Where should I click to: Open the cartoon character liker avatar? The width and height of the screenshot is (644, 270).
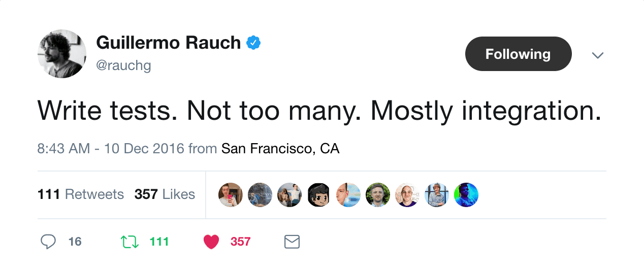pyautogui.click(x=319, y=195)
